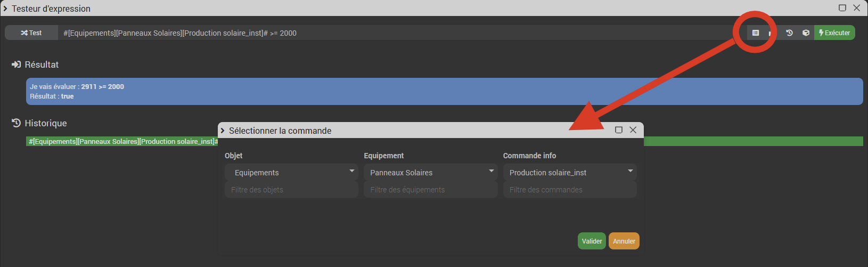This screenshot has width=868, height=267.
Task: Cancel the dialog with Annuler
Action: [624, 241]
